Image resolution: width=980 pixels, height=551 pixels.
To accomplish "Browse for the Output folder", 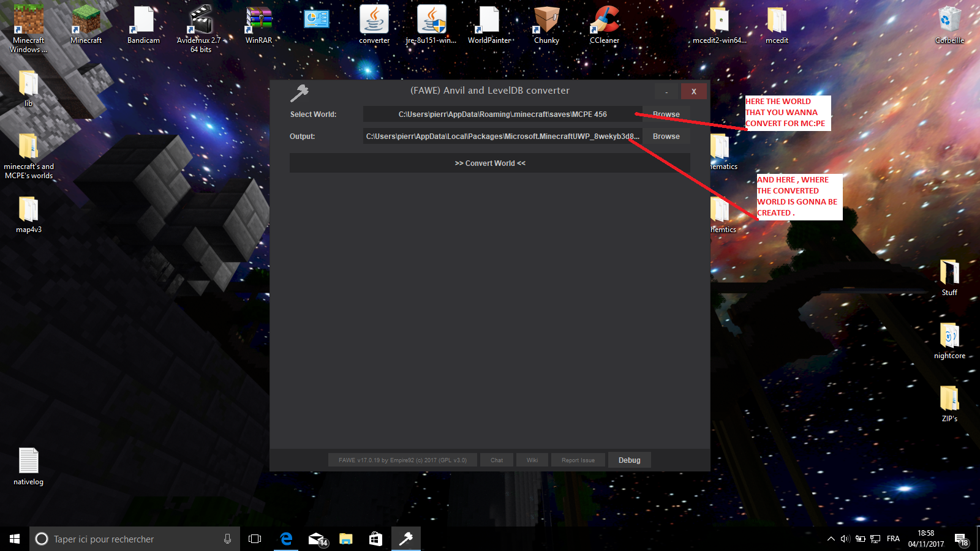I will pos(666,137).
